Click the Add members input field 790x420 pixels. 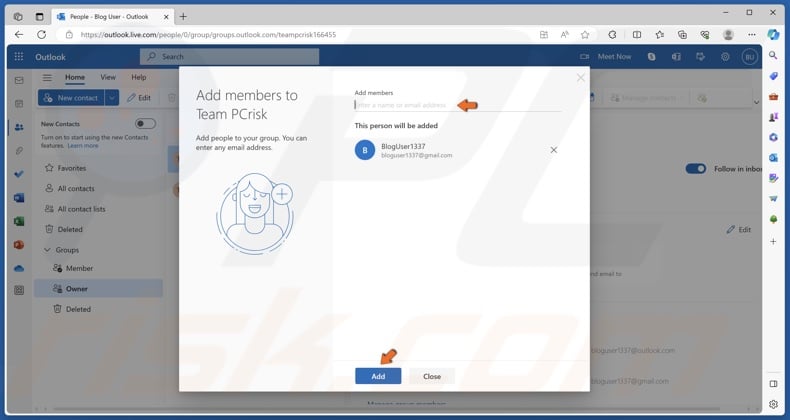coord(457,105)
